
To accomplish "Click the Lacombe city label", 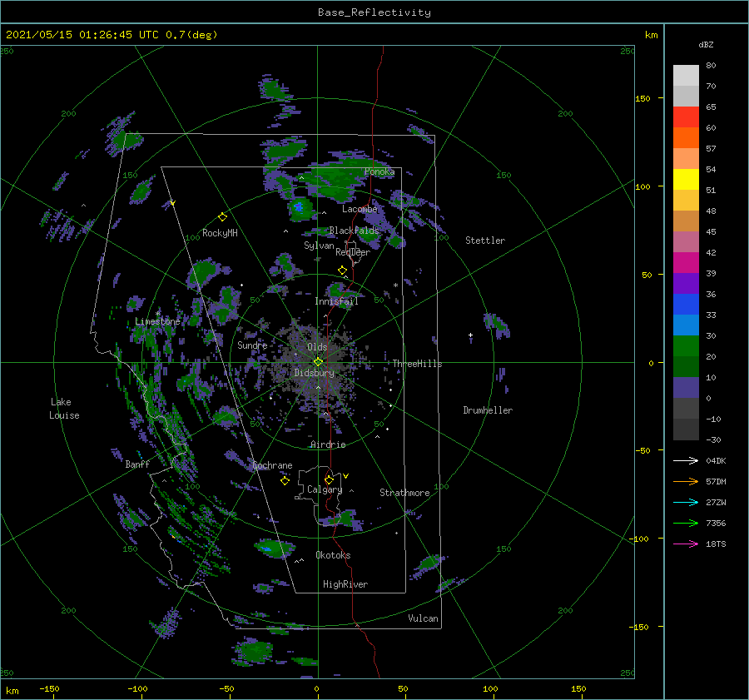I will coord(360,209).
